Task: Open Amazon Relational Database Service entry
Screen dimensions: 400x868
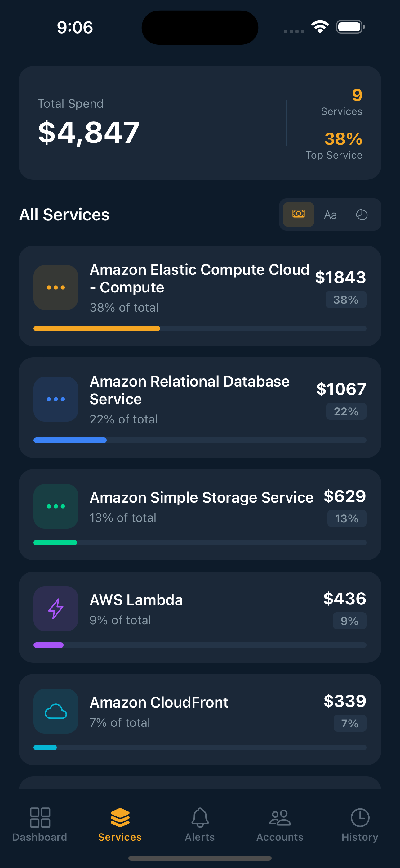Action: tap(189, 390)
